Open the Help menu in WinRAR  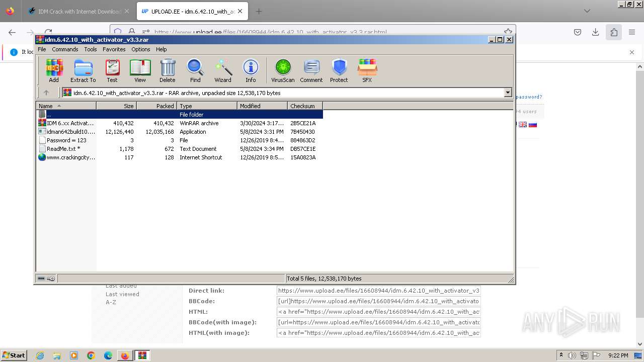pyautogui.click(x=162, y=49)
